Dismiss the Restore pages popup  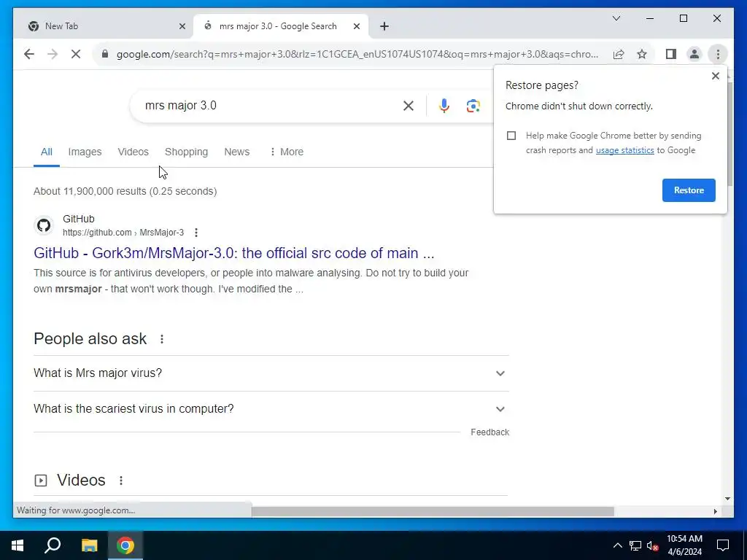[715, 76]
